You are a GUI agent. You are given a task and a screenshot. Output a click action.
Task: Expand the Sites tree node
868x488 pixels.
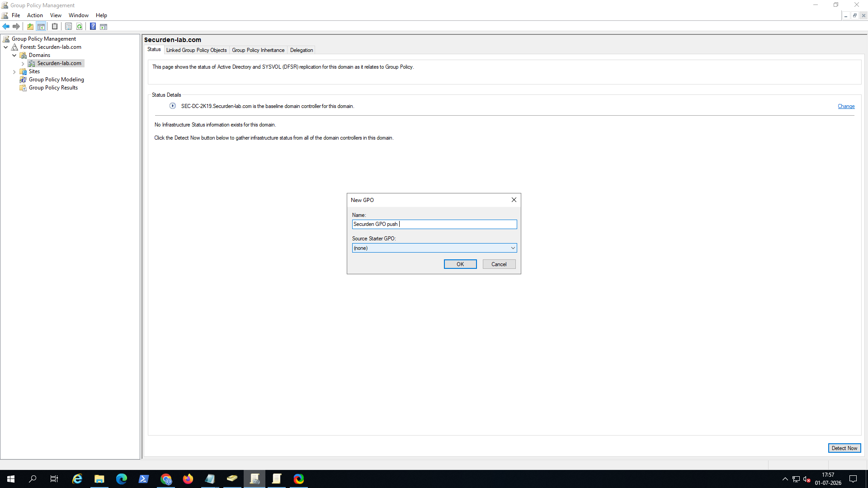click(14, 72)
